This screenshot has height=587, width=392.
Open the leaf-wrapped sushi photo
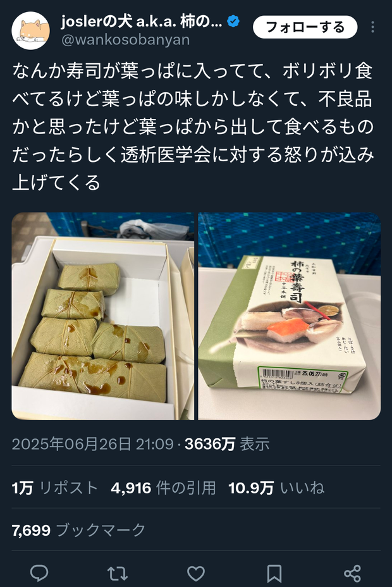coord(103,316)
